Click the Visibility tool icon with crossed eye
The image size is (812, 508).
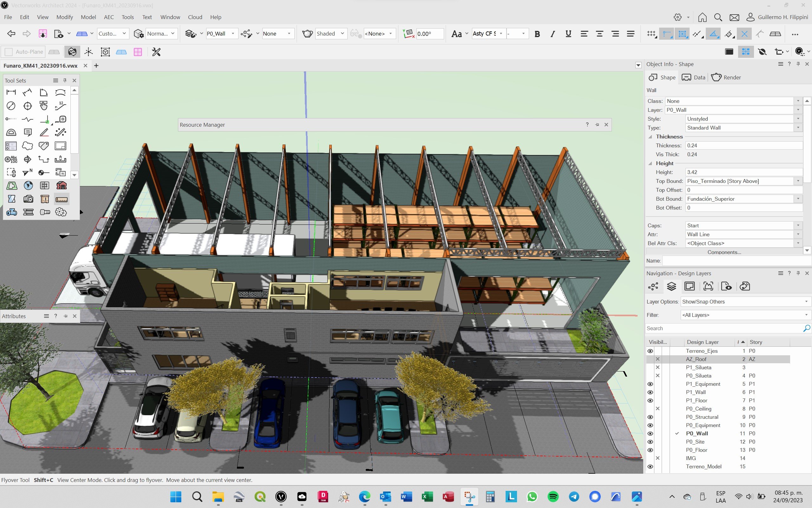point(762,52)
